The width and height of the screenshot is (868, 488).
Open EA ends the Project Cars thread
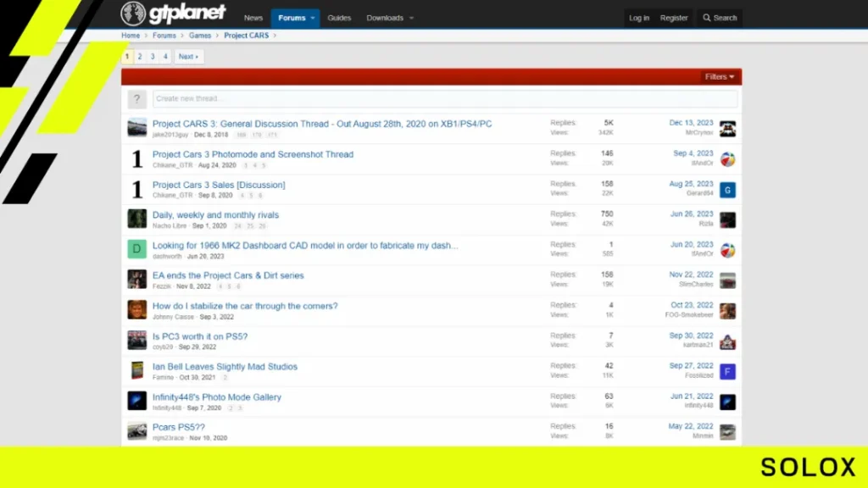pos(228,275)
